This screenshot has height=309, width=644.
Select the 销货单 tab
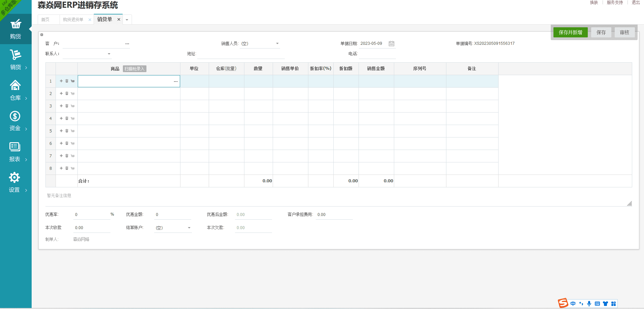pyautogui.click(x=105, y=19)
